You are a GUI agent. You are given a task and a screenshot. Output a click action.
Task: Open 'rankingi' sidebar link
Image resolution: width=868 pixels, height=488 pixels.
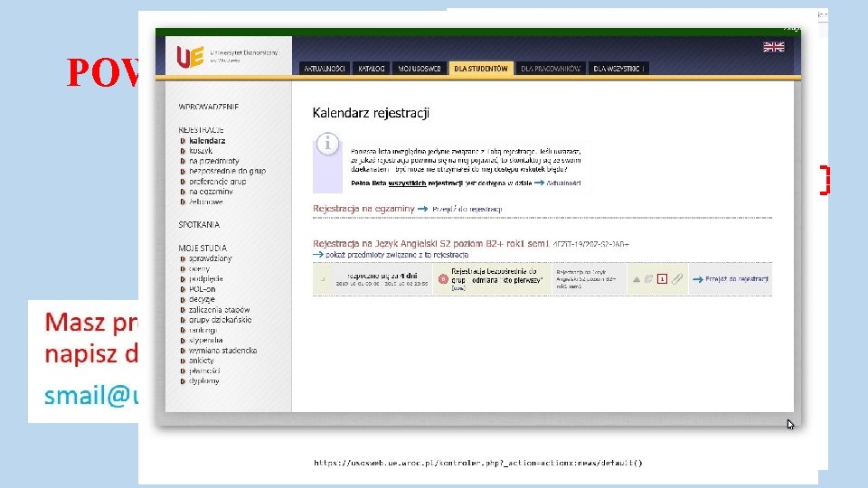point(203,331)
